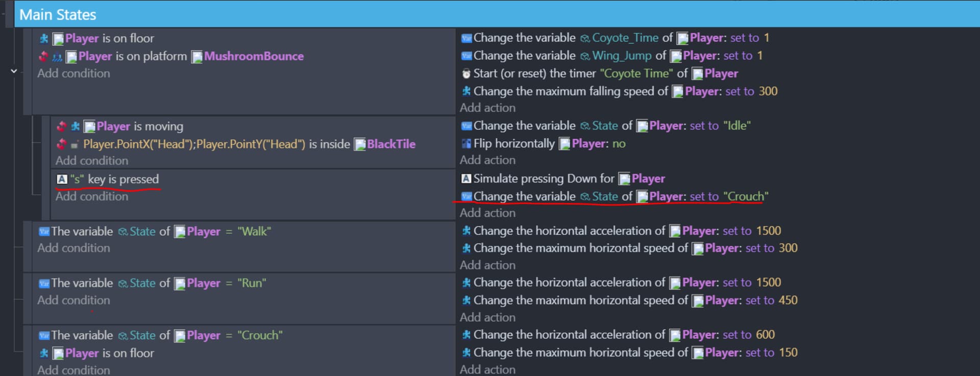Select the Main States group header
980x376 pixels.
pos(58,15)
